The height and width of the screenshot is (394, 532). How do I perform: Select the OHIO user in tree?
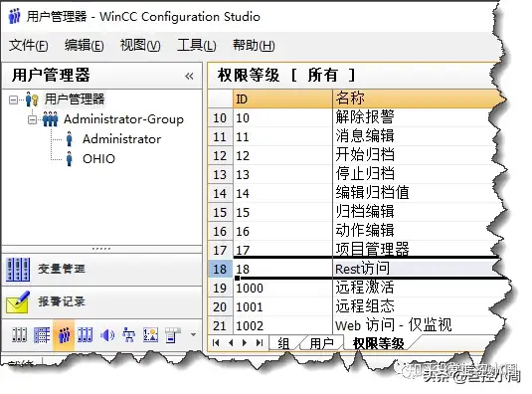tap(98, 159)
